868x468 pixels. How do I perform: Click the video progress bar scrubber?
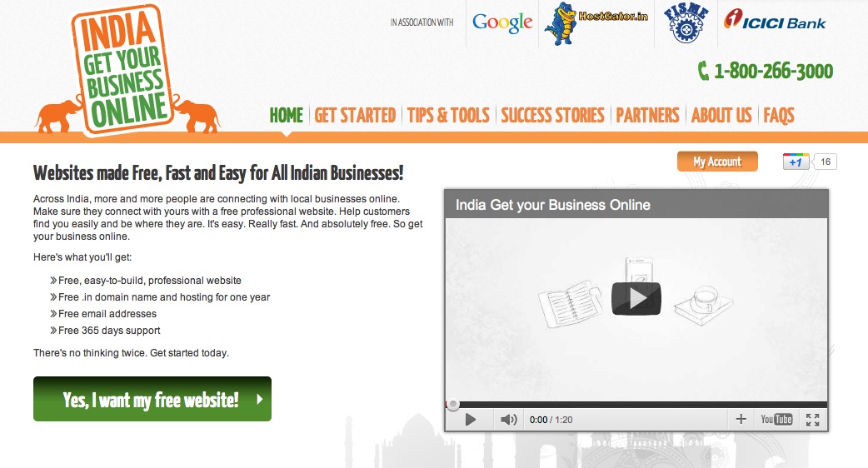pos(453,405)
